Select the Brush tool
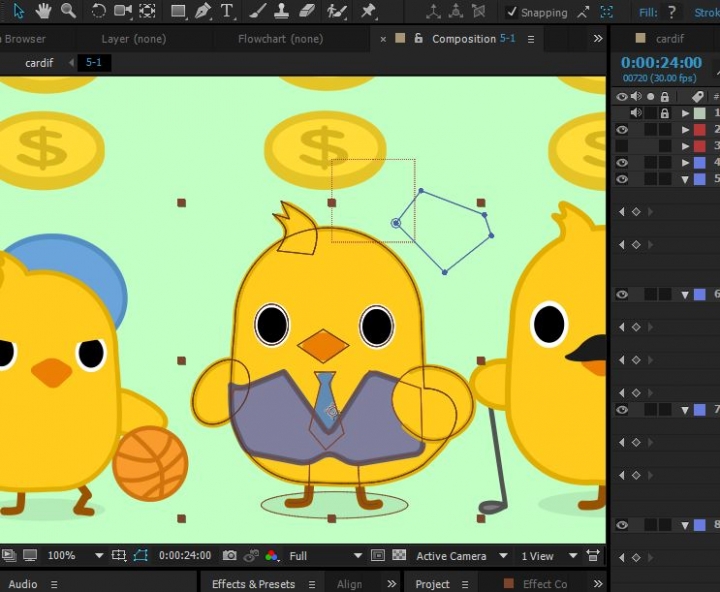 tap(258, 11)
